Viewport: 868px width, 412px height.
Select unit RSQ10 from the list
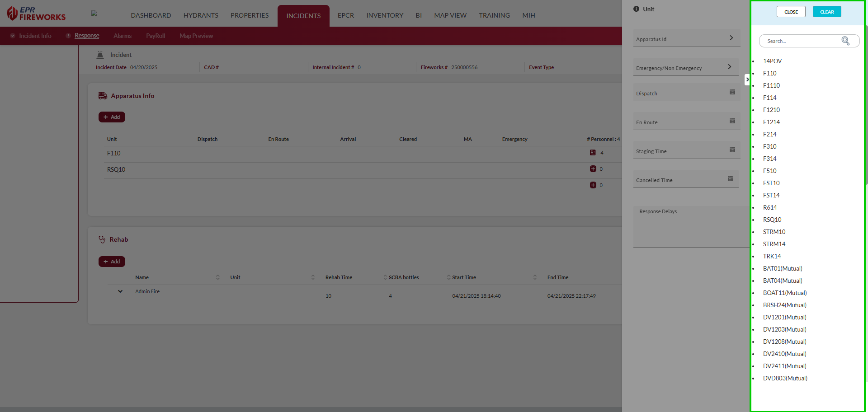[x=772, y=220]
